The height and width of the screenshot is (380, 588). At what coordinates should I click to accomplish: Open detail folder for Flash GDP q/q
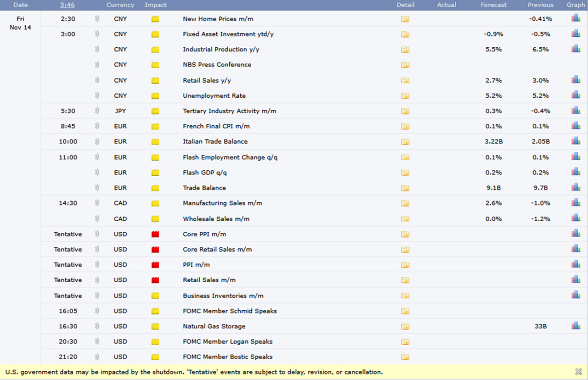click(405, 173)
